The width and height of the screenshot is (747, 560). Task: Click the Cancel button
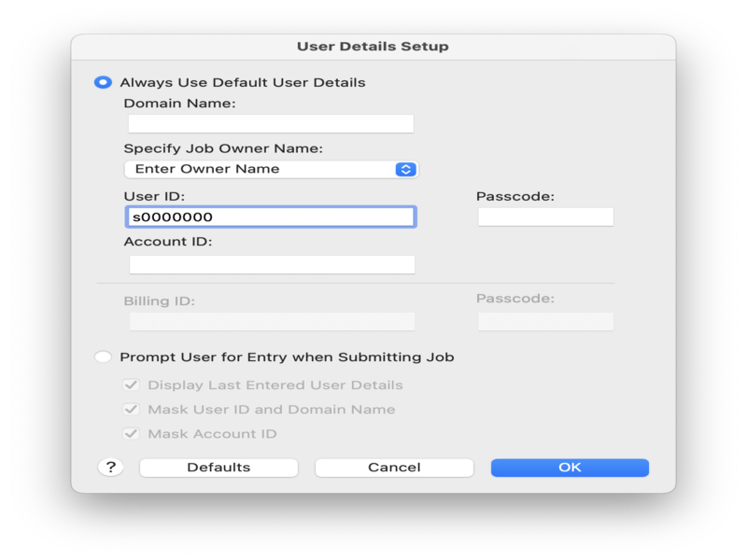pos(394,468)
